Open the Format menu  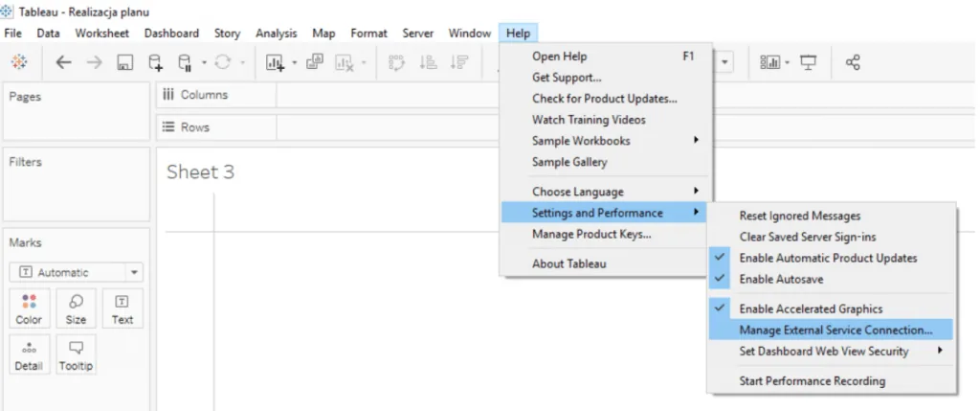[x=368, y=34]
